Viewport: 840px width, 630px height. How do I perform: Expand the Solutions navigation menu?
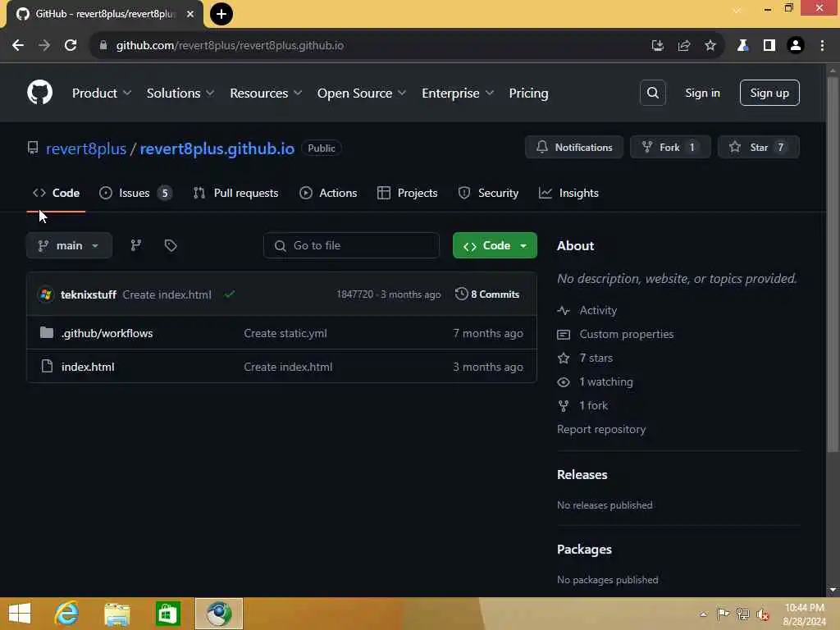point(180,94)
